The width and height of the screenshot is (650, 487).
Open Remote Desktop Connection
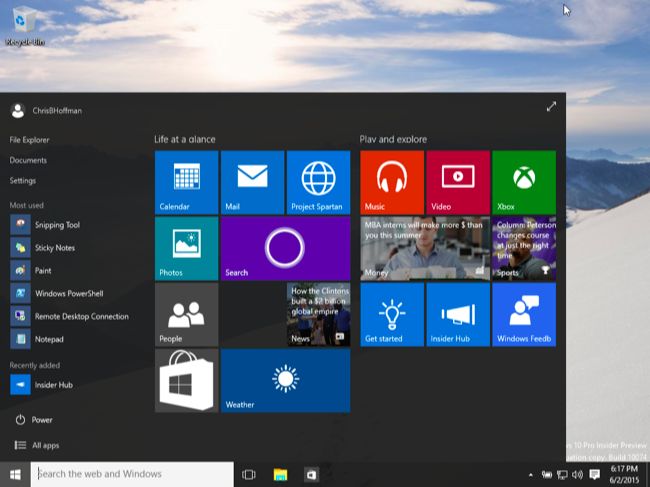(x=70, y=316)
